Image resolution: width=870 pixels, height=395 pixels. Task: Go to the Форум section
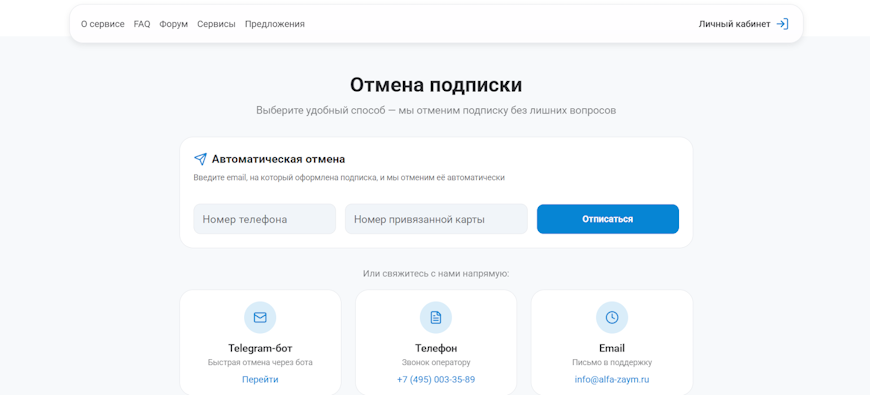(x=174, y=24)
